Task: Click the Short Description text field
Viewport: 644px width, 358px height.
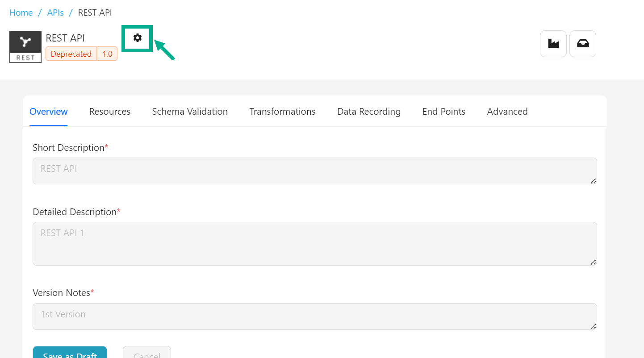Action: pos(314,171)
